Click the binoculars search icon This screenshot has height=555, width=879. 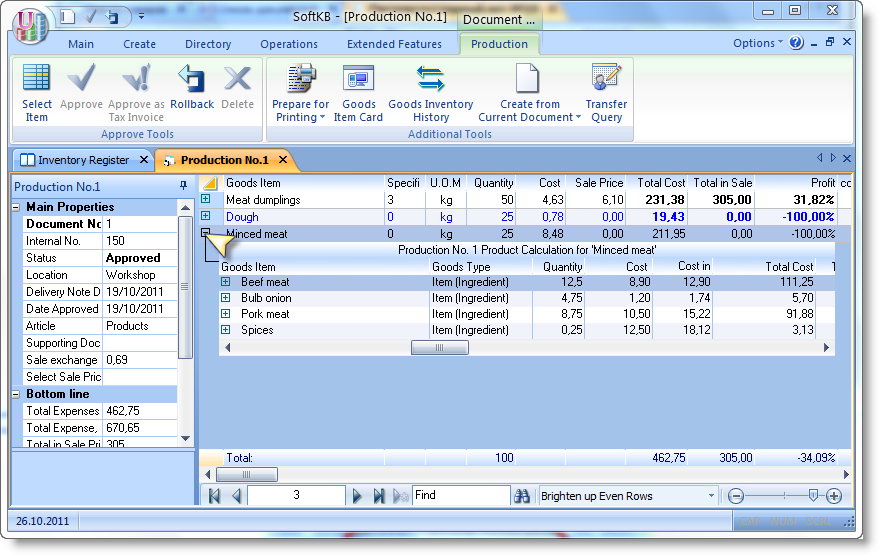(x=521, y=496)
